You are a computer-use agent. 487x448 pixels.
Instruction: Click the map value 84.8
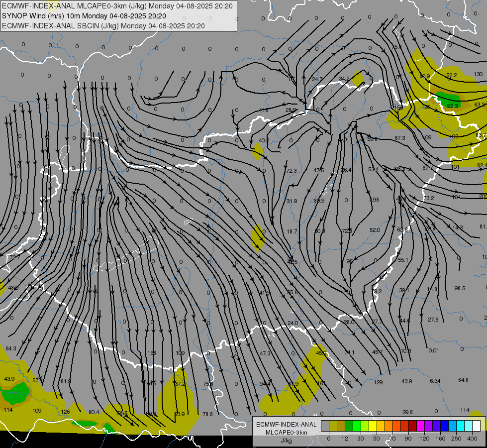tap(463, 380)
